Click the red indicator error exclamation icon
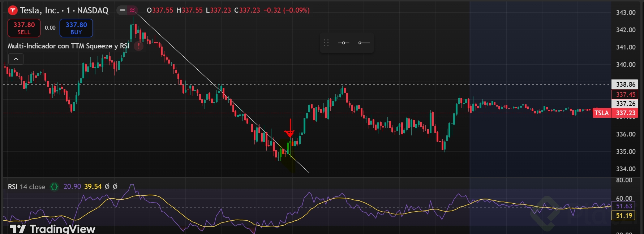Screen dimensions: 644x234 pyautogui.click(x=138, y=46)
